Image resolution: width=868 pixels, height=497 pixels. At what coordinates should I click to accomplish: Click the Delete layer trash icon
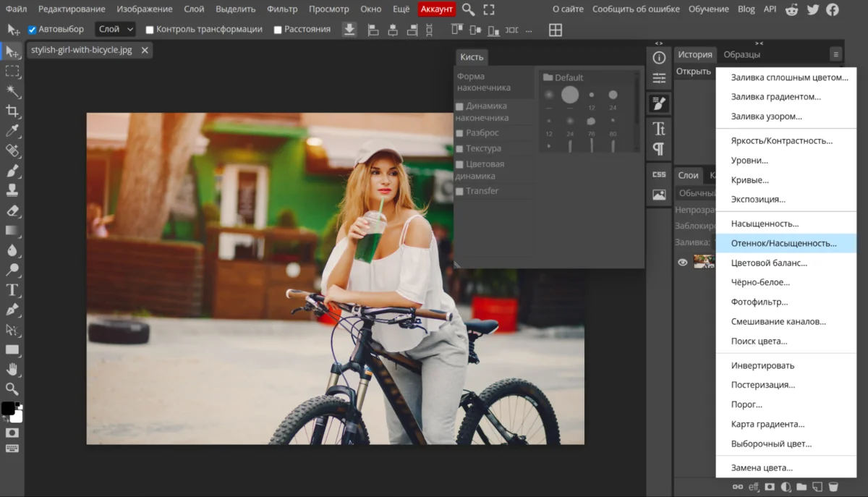pyautogui.click(x=833, y=487)
